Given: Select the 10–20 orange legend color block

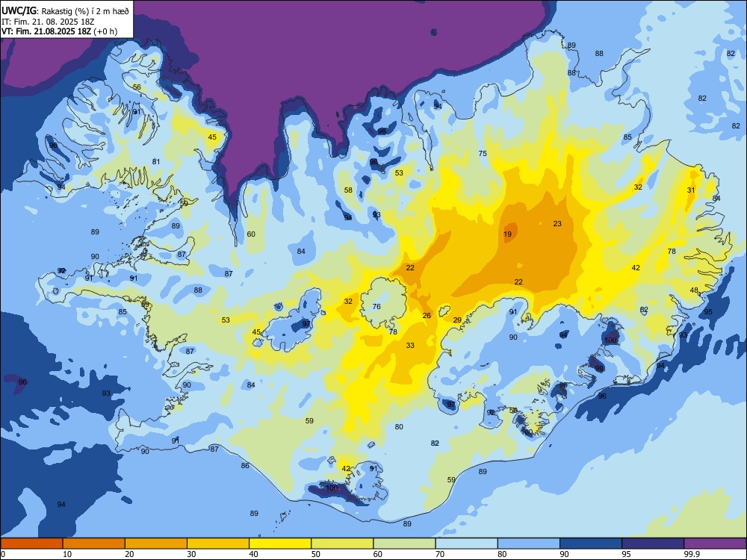Looking at the screenshot, I should coord(94,544).
